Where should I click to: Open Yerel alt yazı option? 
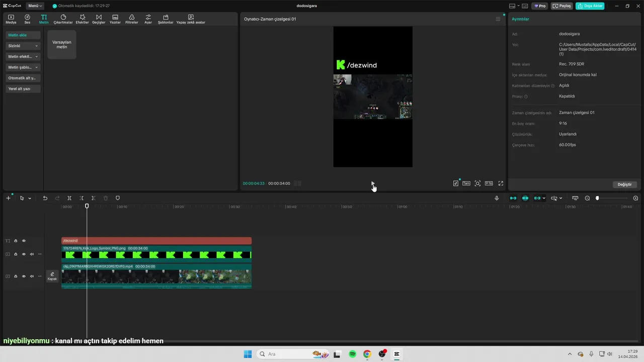23,88
